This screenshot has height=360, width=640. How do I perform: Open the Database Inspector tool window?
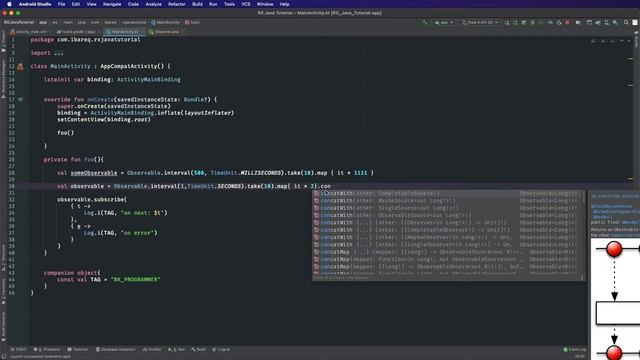tap(116, 349)
